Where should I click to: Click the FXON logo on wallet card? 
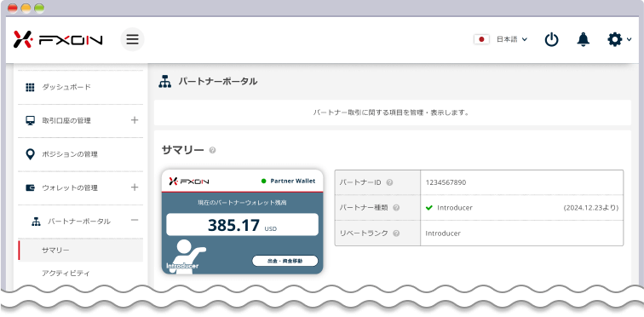click(189, 182)
